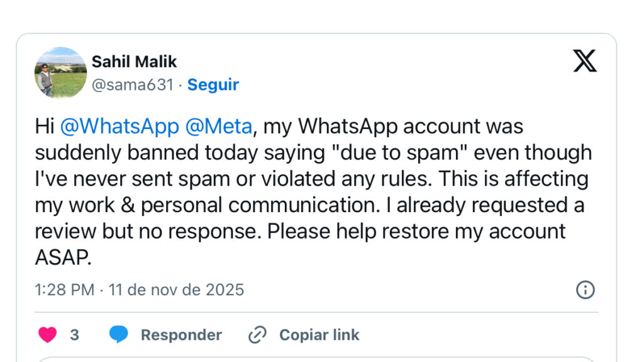The image size is (644, 362).
Task: Click the X logo on the tweet
Action: [x=585, y=60]
